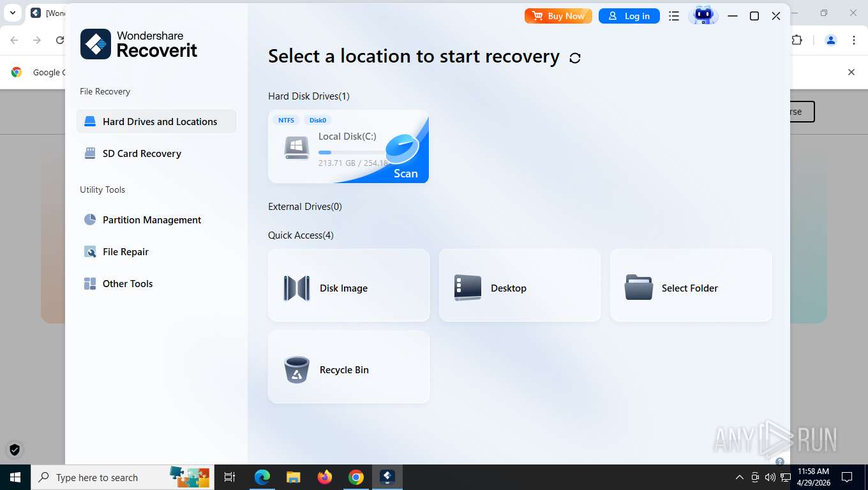Open the Chrome tab list dropdown
Image resolution: width=868 pixels, height=490 pixels.
click(x=12, y=13)
